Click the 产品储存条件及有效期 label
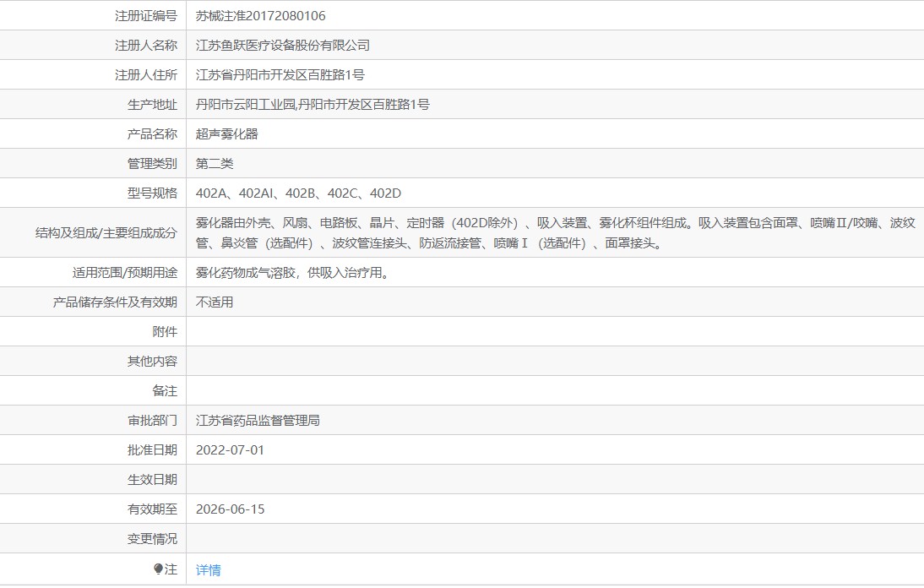The width and height of the screenshot is (924, 588). click(x=115, y=302)
